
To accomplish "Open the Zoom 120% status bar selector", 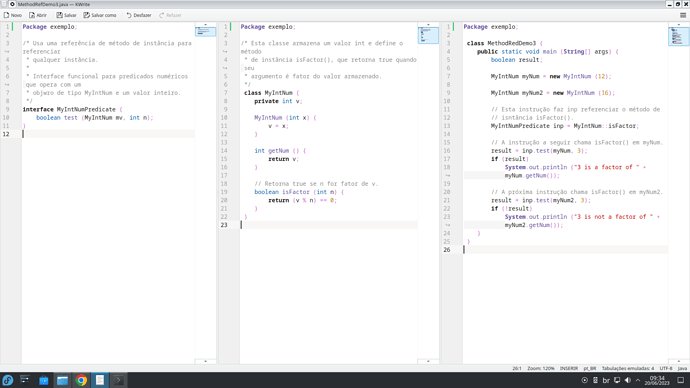I will point(540,368).
